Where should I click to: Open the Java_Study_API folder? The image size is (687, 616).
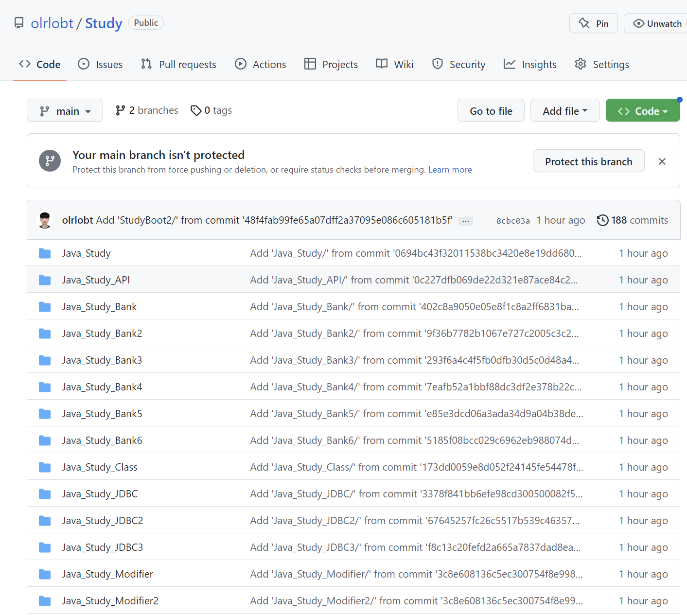click(96, 280)
